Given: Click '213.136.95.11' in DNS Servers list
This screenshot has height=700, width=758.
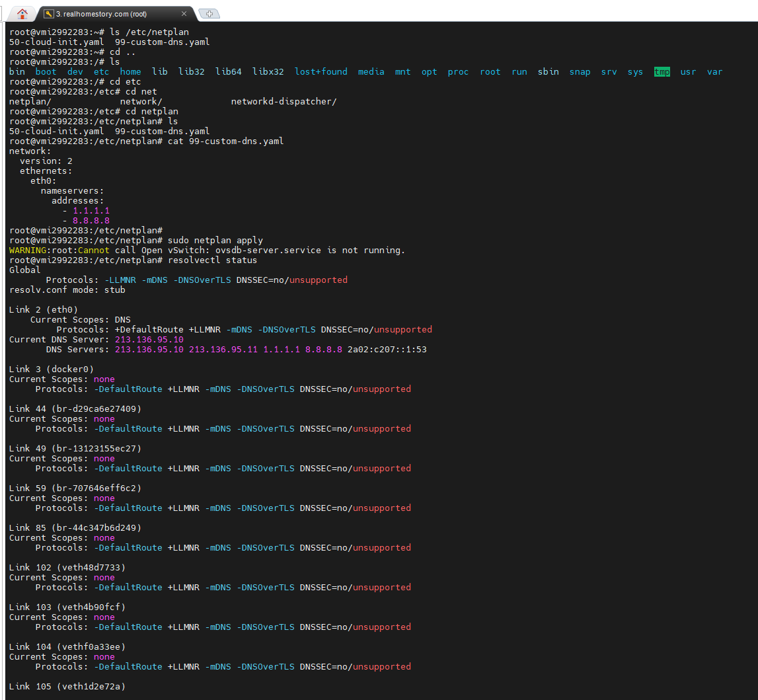Looking at the screenshot, I should (223, 350).
